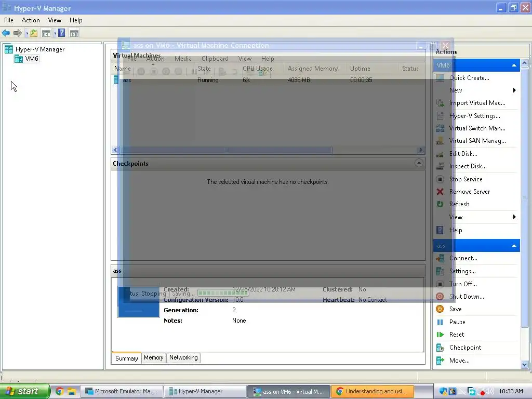Viewport: 532px width, 399px height.
Task: Click the Inspect Disk icon
Action: pyautogui.click(x=440, y=166)
